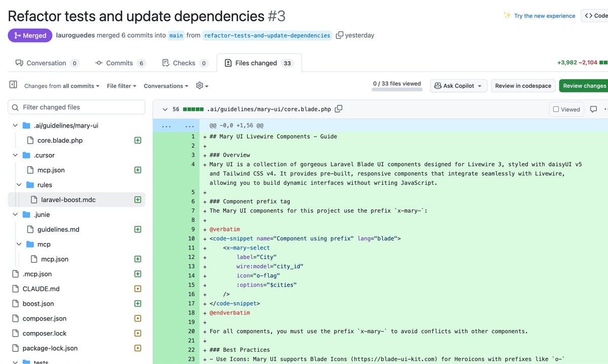Screen dimensions: 608x364
Task: Click the .cursor folder icon
Action: [26, 155]
